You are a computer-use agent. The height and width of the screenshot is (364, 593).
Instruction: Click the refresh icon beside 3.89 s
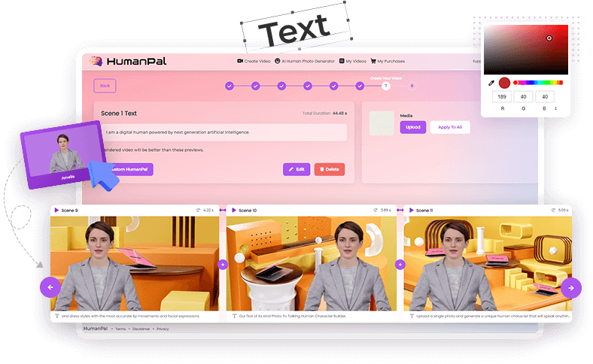coord(376,210)
